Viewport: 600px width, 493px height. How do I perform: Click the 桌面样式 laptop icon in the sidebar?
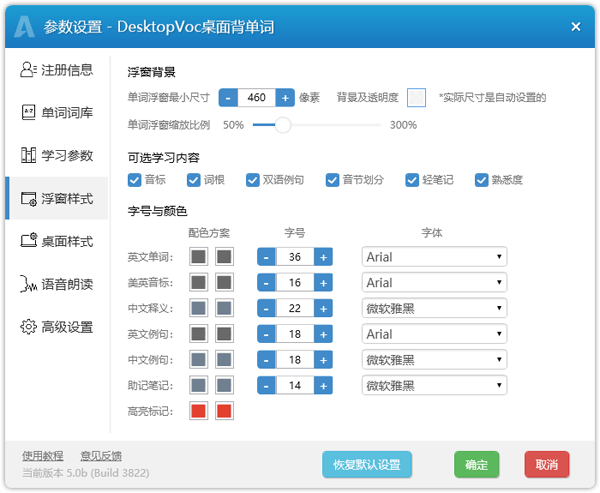[28, 241]
